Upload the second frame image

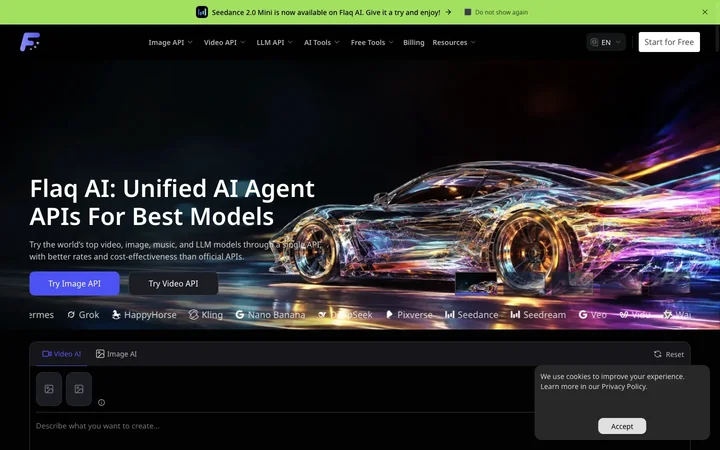click(x=79, y=389)
